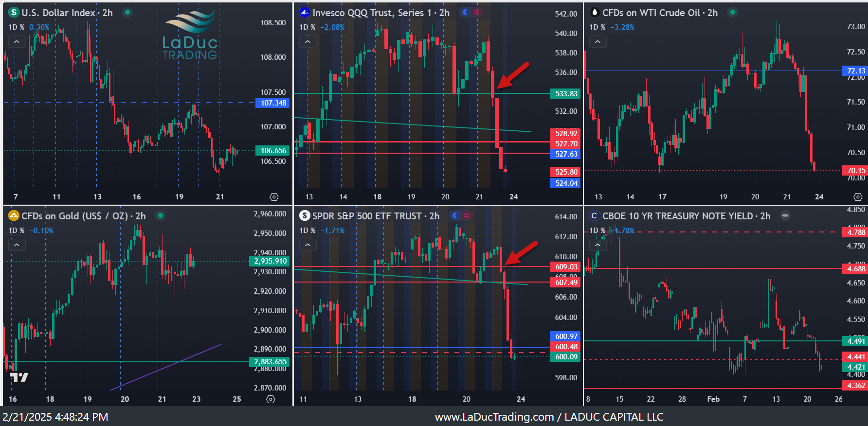Click the red 609.03 price label on SPY
The height and width of the screenshot is (426, 868).
[566, 267]
